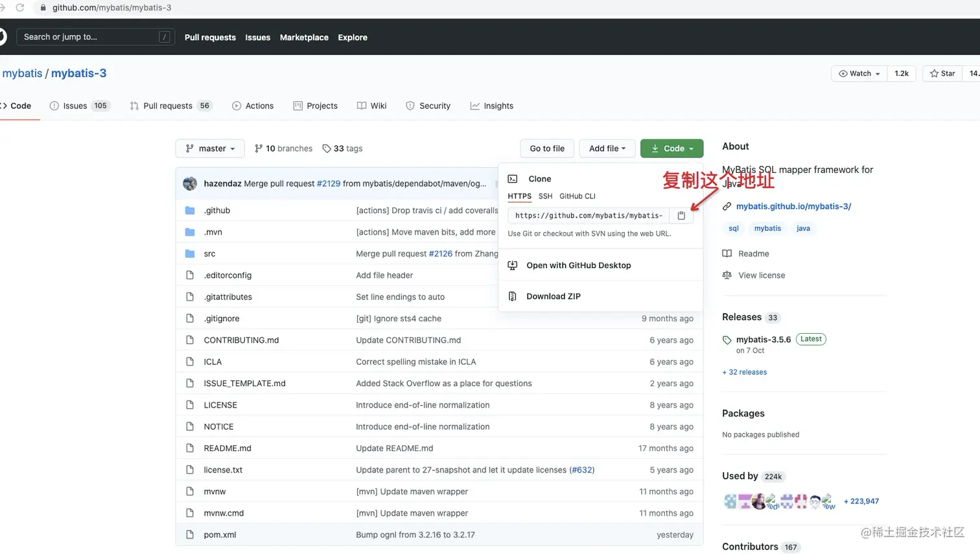Open Pull requests in top navigation

click(210, 38)
